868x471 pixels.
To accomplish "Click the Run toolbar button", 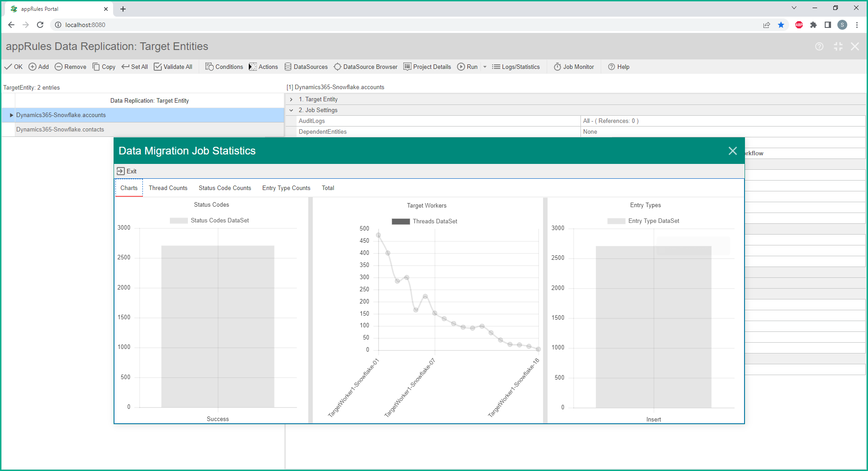I will (x=468, y=67).
